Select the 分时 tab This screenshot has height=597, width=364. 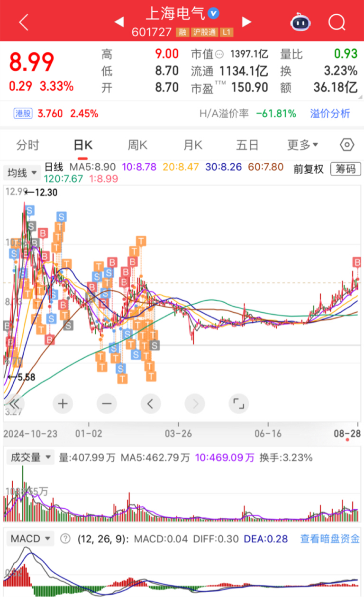(27, 145)
